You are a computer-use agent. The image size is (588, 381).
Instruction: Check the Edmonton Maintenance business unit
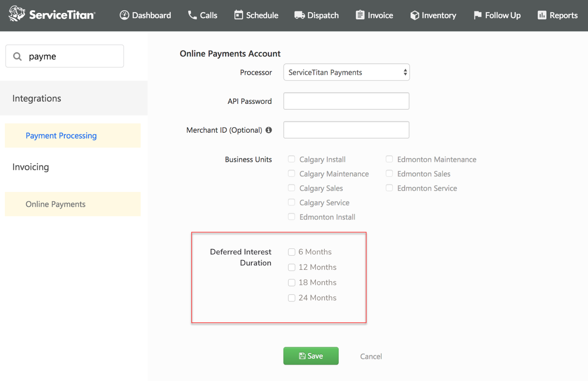coord(389,159)
